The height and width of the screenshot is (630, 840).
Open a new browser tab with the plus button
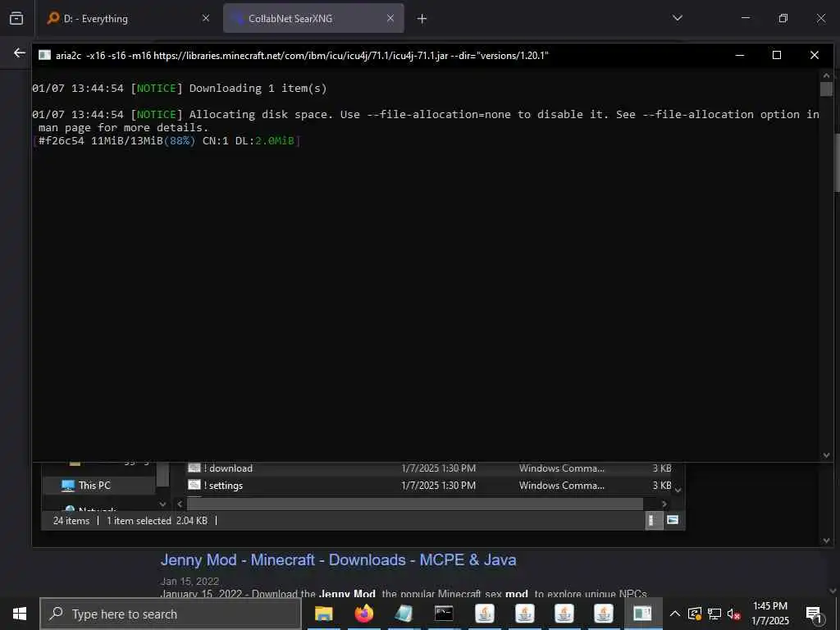(422, 19)
